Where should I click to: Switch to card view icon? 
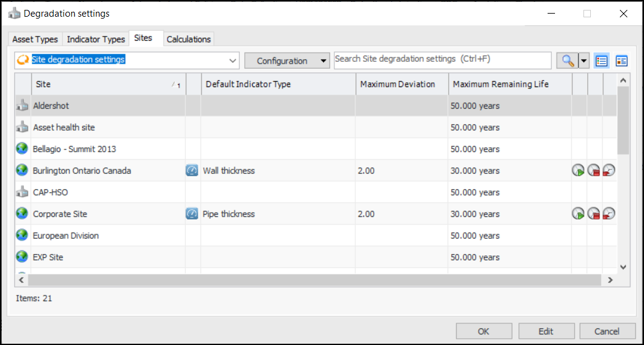coord(621,61)
